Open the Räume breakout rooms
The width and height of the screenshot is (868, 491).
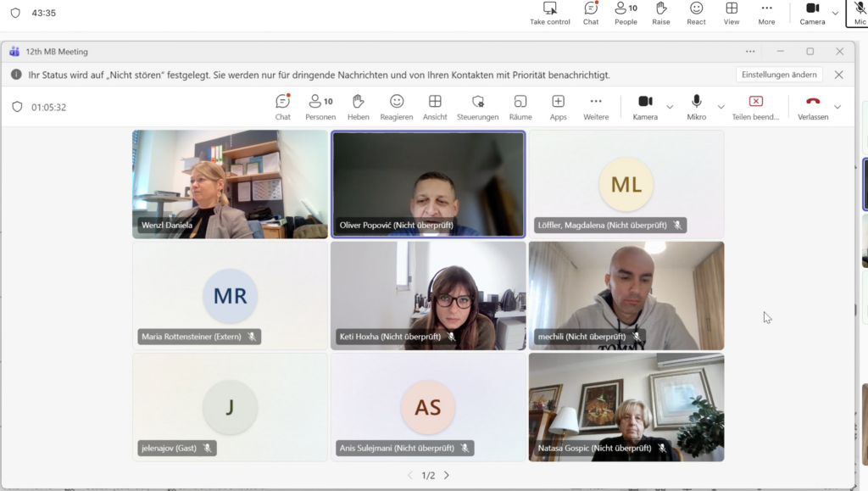[520, 107]
